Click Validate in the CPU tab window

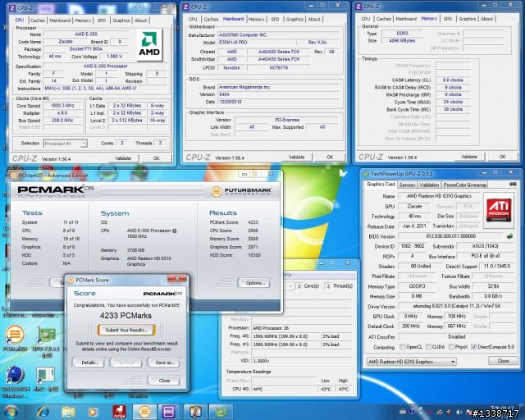(123, 158)
